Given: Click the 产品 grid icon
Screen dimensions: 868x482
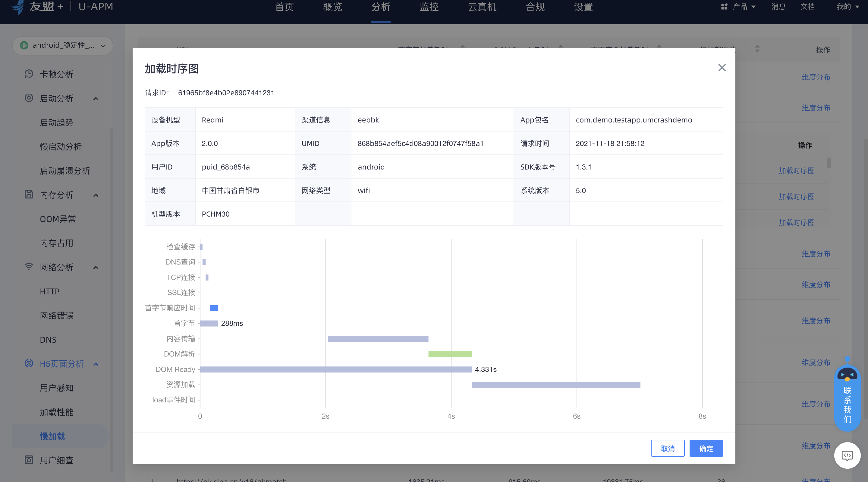Looking at the screenshot, I should (724, 7).
